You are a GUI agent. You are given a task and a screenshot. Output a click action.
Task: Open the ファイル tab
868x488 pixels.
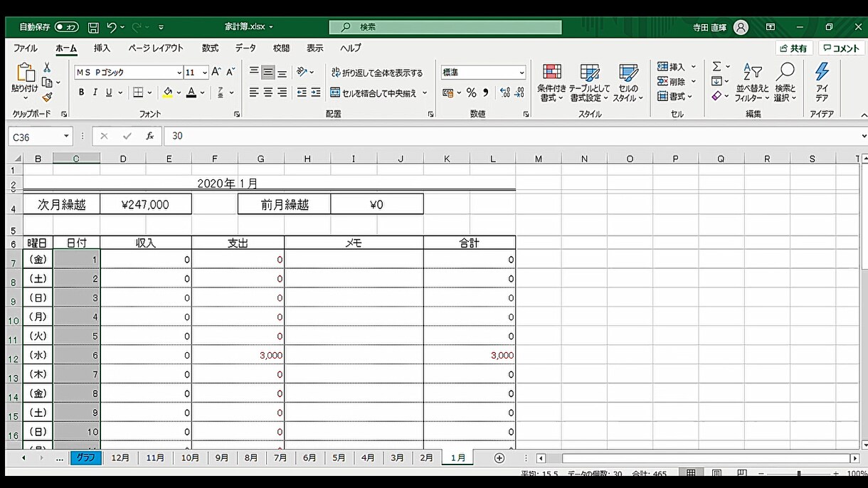tap(26, 48)
